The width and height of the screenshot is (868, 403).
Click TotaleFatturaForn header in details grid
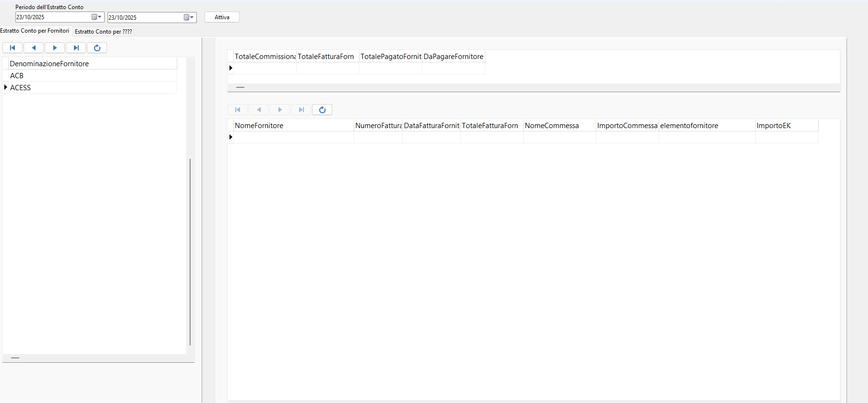(492, 126)
